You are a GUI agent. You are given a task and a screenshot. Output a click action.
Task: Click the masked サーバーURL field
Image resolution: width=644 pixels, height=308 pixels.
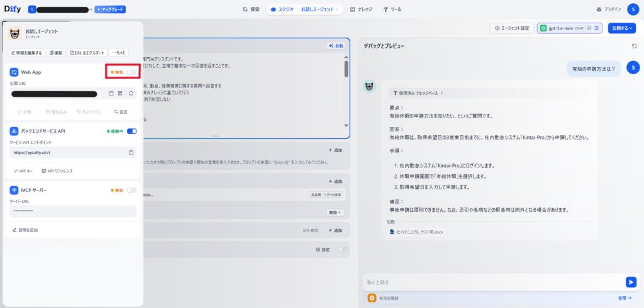[73, 211]
